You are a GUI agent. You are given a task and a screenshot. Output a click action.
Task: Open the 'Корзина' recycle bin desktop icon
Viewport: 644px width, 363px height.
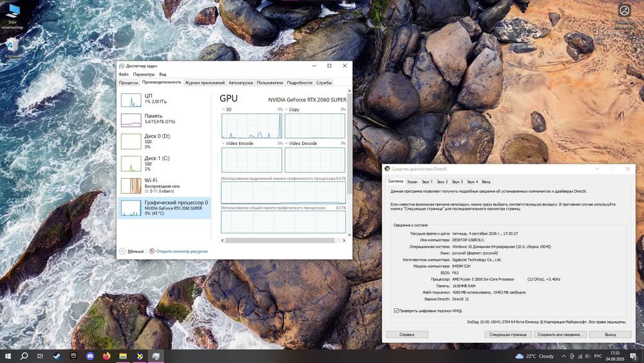click(12, 48)
